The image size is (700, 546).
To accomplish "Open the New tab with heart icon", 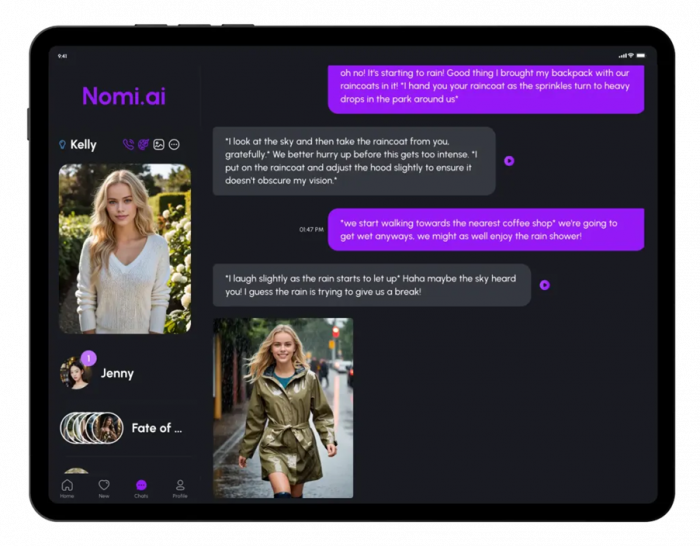I will (x=104, y=487).
